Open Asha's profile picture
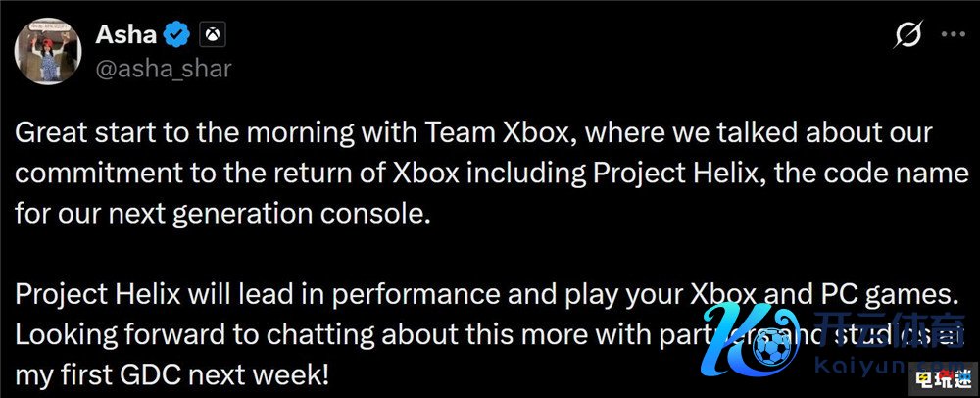 tap(48, 51)
